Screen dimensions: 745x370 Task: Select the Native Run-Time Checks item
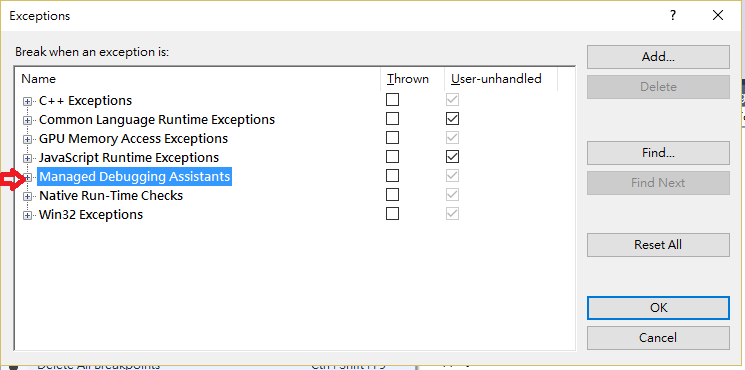(x=111, y=195)
